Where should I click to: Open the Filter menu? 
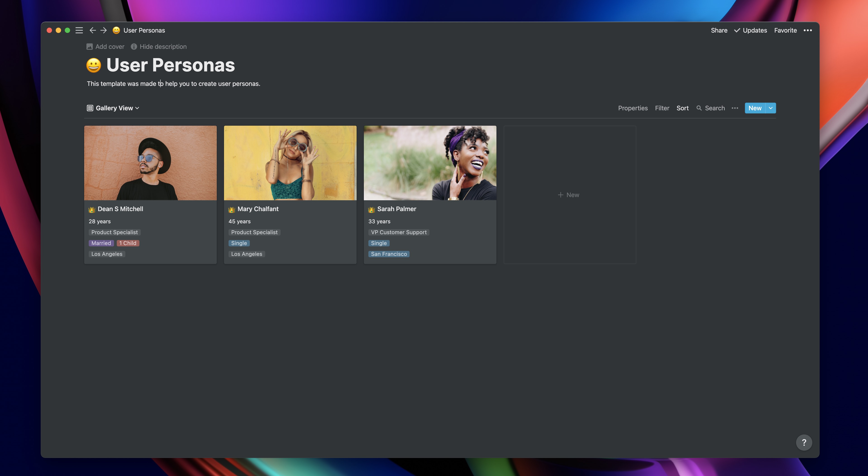tap(662, 108)
